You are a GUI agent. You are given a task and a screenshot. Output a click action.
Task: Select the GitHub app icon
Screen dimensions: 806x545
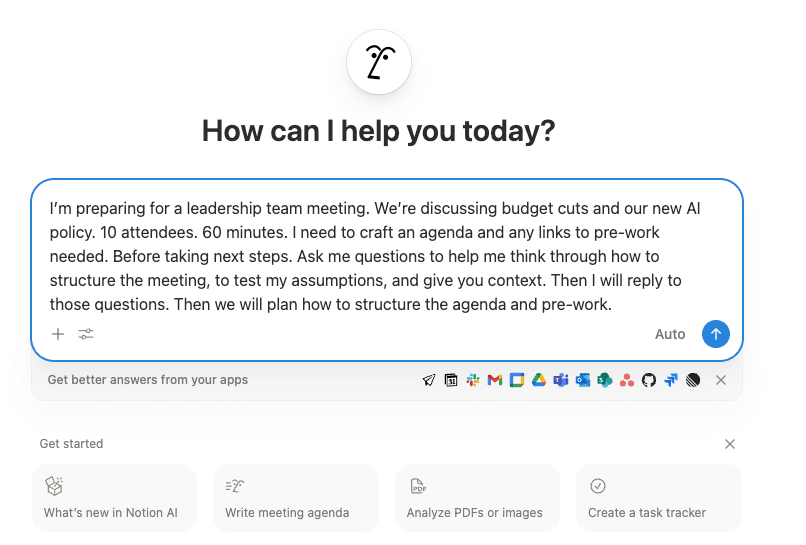[x=649, y=380]
